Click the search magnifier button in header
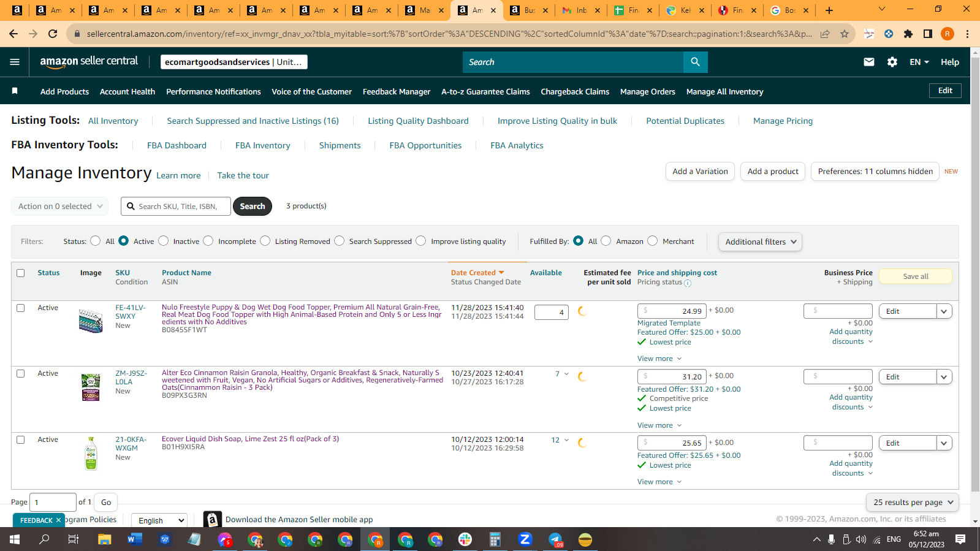The width and height of the screenshot is (980, 551). click(x=695, y=62)
